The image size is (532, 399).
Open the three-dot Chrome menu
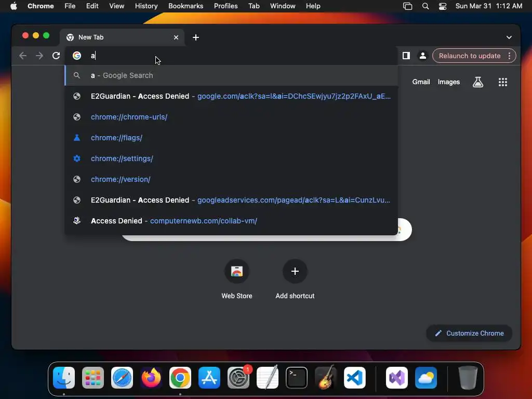click(x=509, y=56)
